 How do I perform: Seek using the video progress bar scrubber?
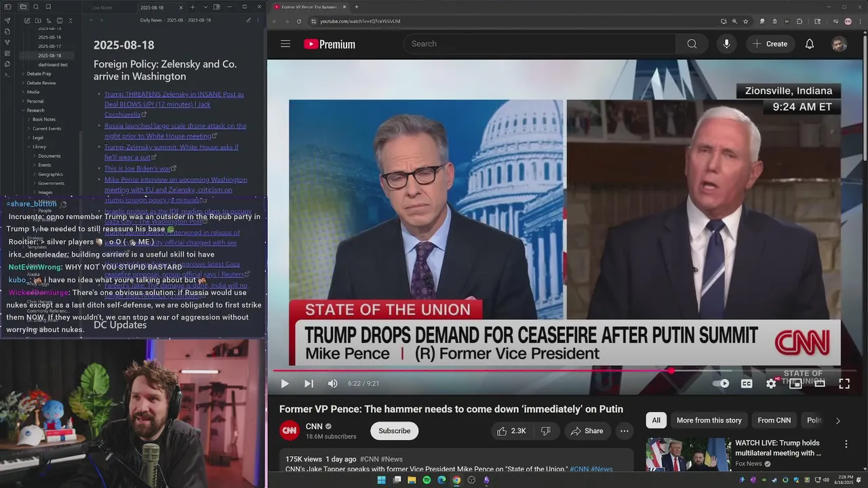coord(671,371)
